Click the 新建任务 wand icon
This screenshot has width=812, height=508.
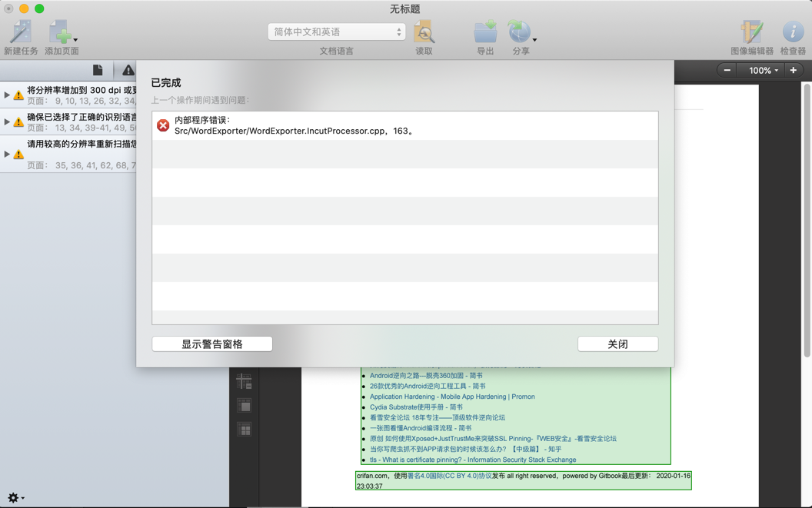[21, 32]
